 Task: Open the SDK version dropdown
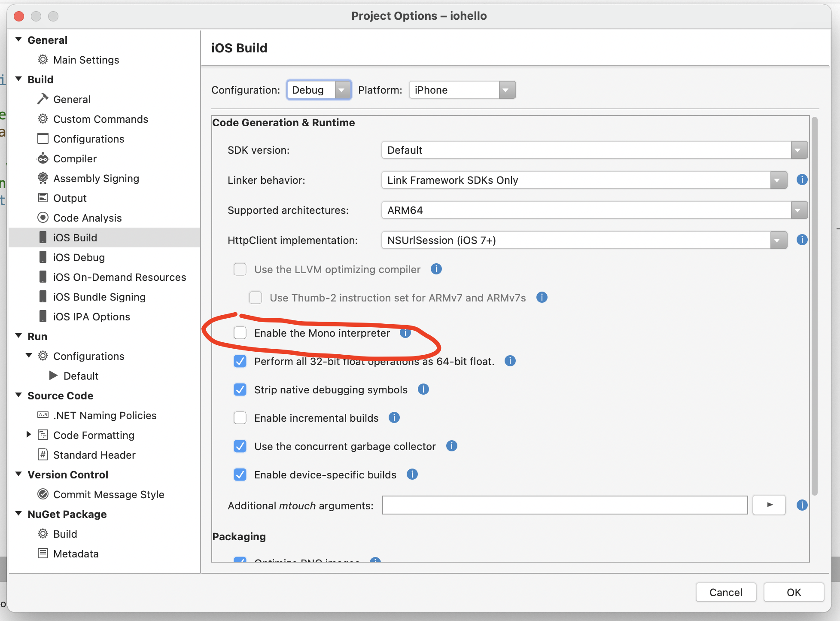[798, 150]
